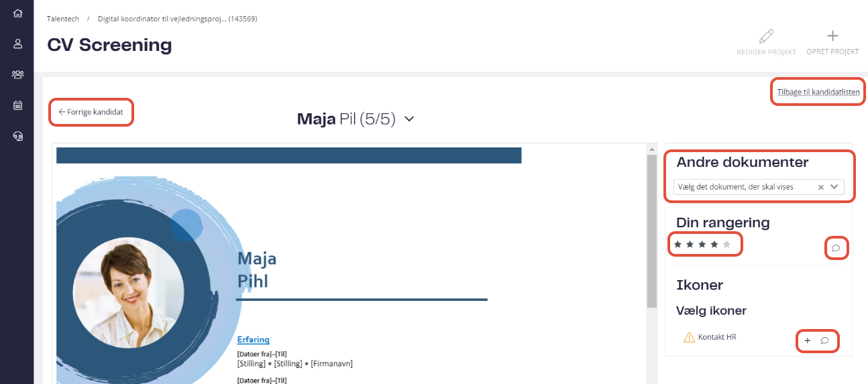The height and width of the screenshot is (384, 868).
Task: Open the home icon in sidebar
Action: click(17, 13)
